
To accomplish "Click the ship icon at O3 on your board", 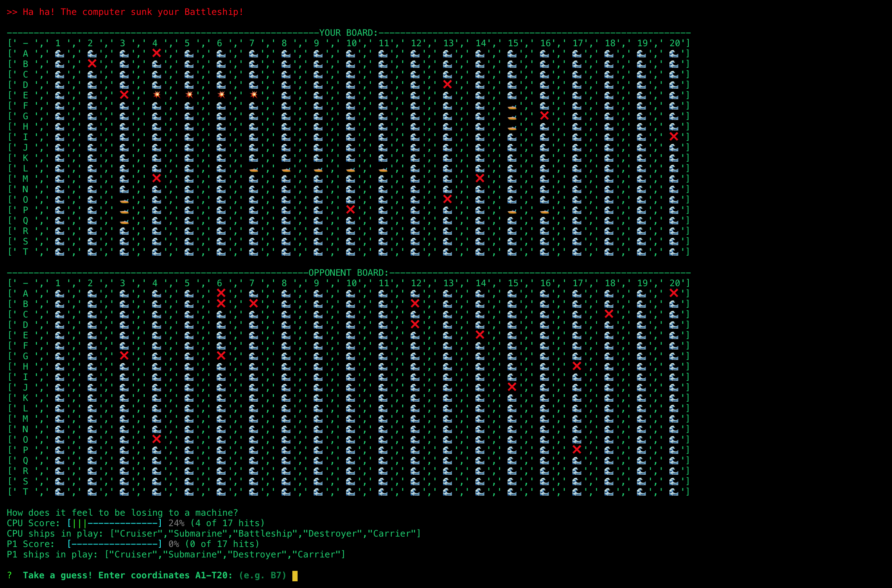I will 124,201.
